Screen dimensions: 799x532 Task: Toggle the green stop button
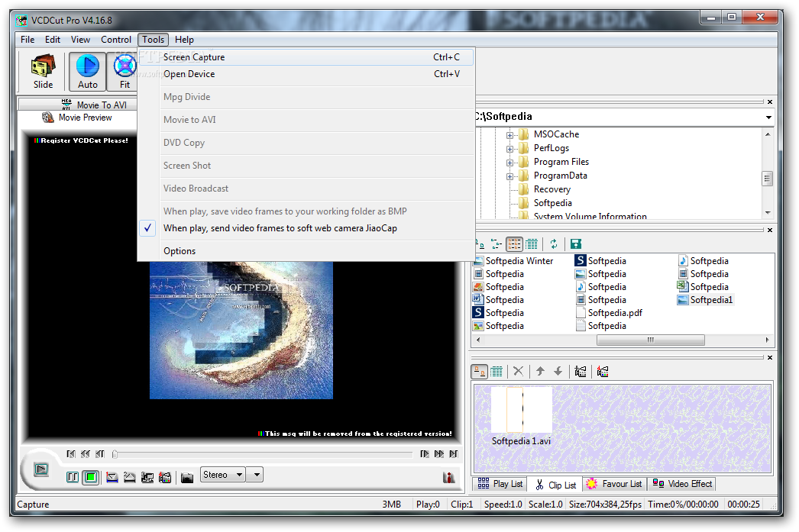point(91,477)
